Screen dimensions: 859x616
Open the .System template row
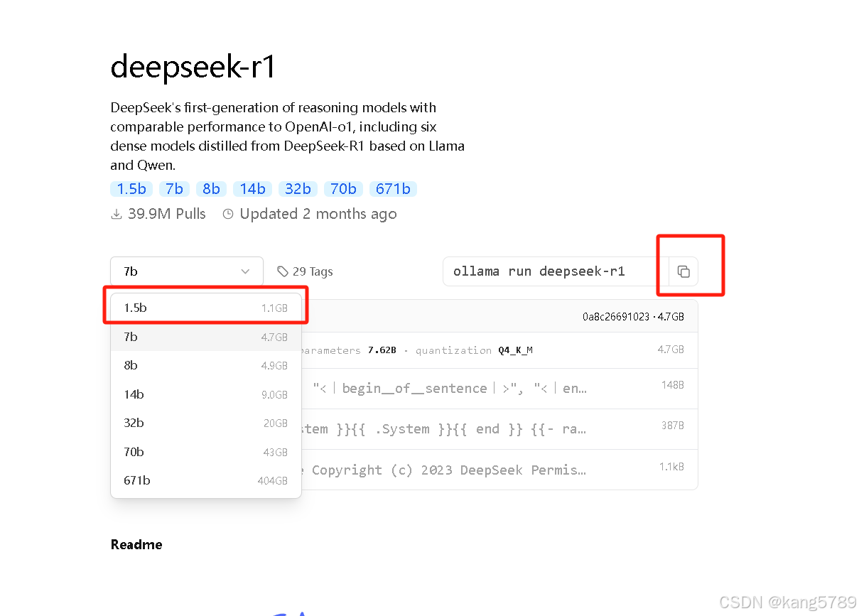coord(499,429)
